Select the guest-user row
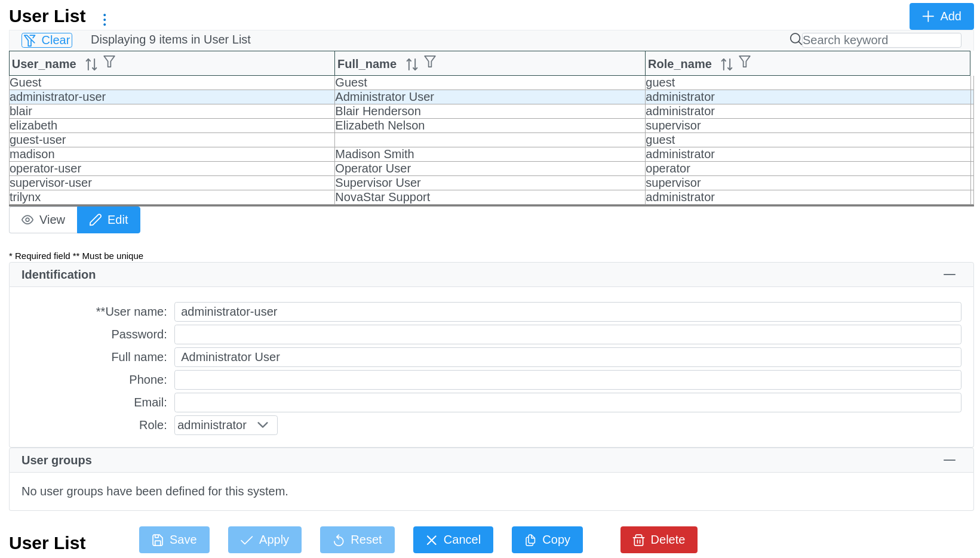The width and height of the screenshot is (980, 558). [491, 140]
